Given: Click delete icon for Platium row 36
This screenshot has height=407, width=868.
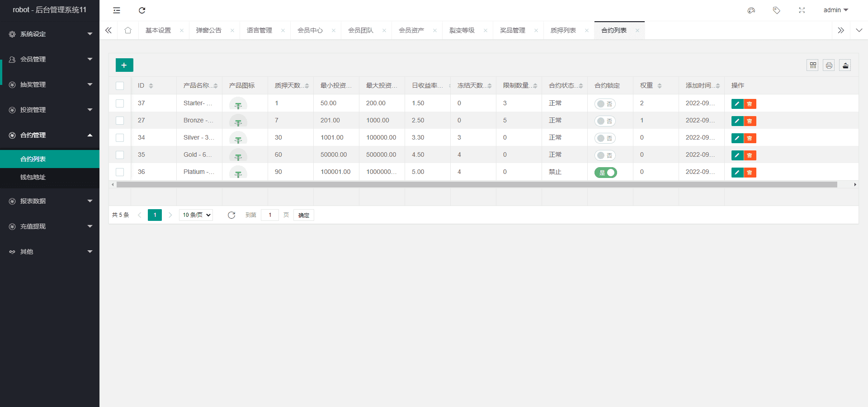Looking at the screenshot, I should tap(750, 173).
